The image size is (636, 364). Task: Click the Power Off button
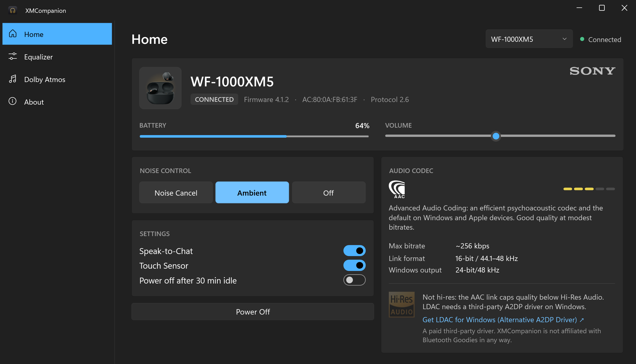coord(253,311)
